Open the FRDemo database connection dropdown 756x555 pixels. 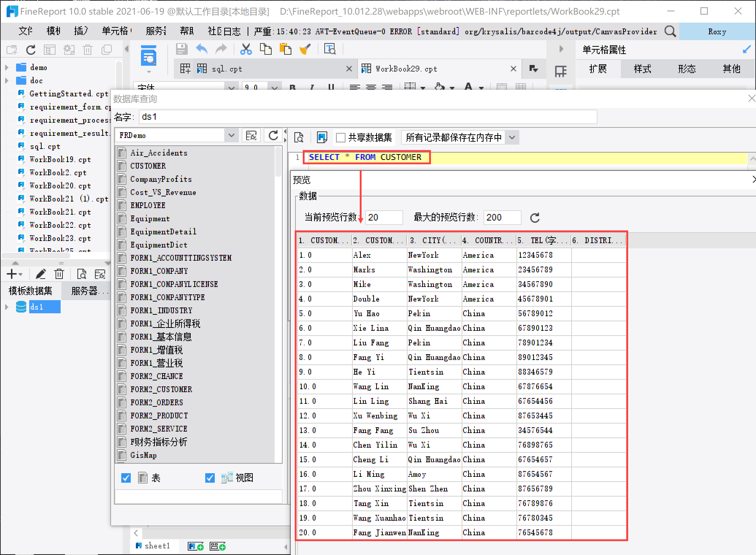[231, 135]
